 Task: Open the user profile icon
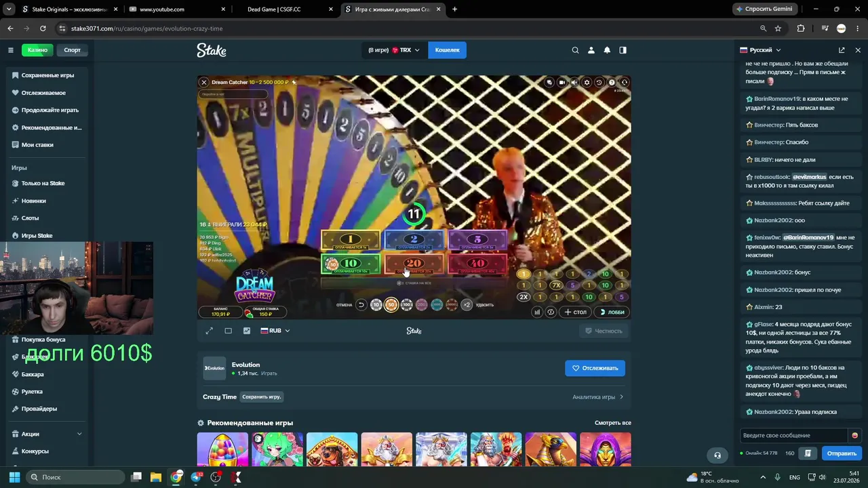coord(591,50)
